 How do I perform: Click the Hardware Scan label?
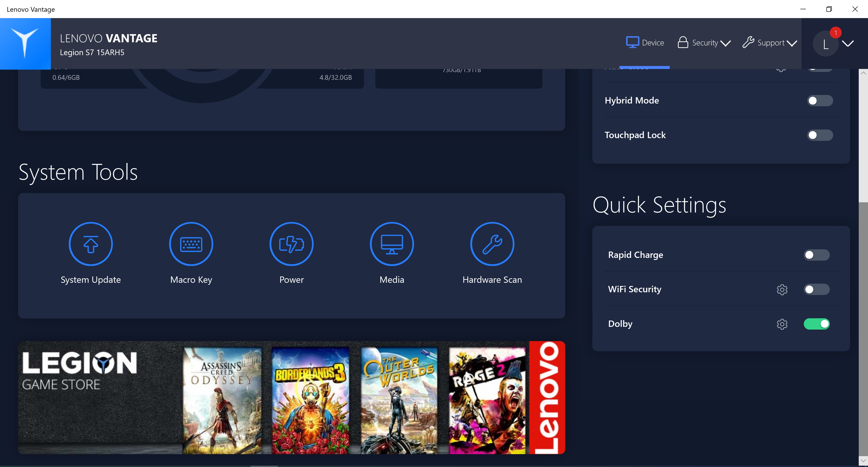coord(492,280)
